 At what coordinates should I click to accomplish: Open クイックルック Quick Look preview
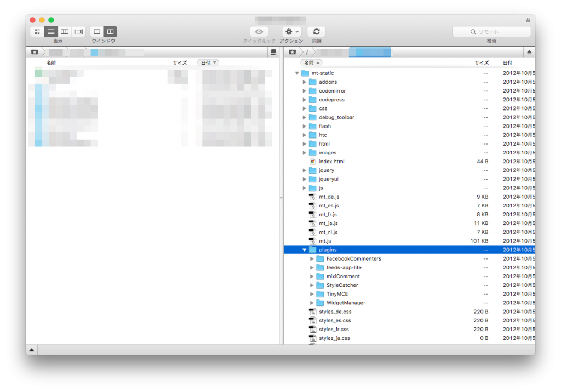point(259,31)
